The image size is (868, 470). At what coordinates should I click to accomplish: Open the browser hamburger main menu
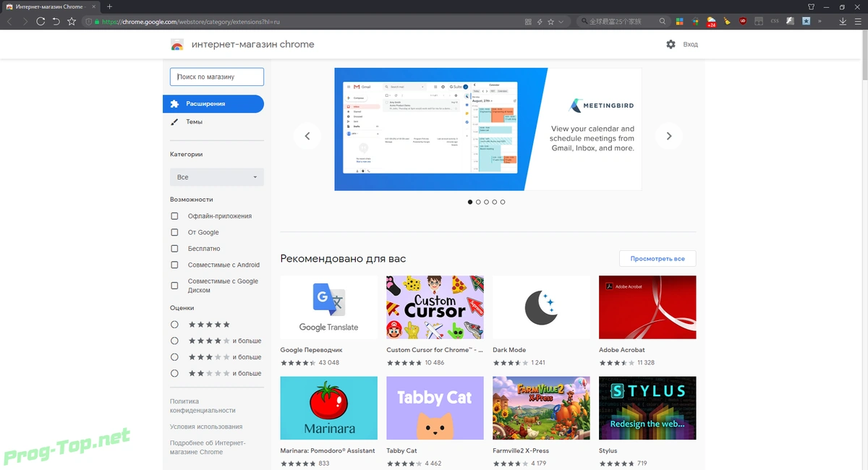pyautogui.click(x=858, y=22)
